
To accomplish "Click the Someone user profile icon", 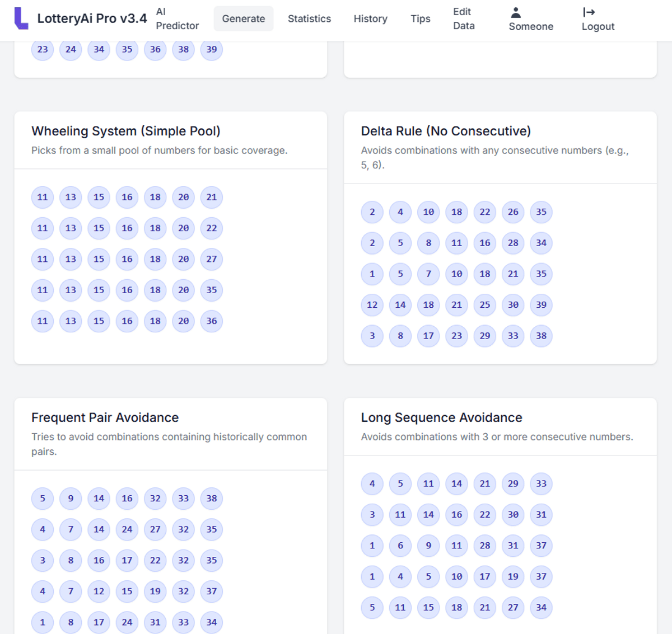I will point(516,12).
